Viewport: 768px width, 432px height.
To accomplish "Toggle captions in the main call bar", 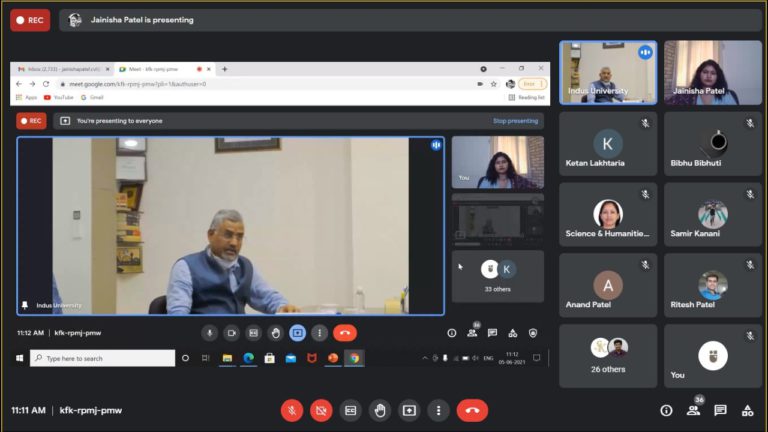I will tap(350, 410).
